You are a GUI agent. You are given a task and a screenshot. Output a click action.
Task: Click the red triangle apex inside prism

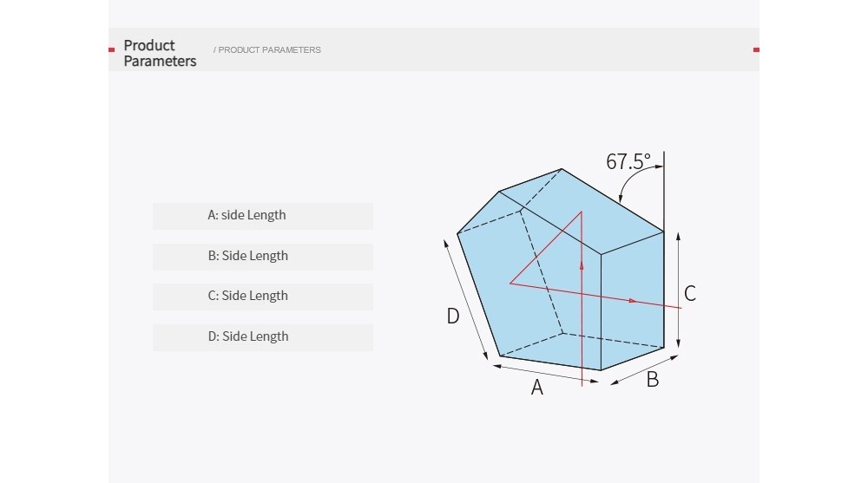click(x=582, y=212)
